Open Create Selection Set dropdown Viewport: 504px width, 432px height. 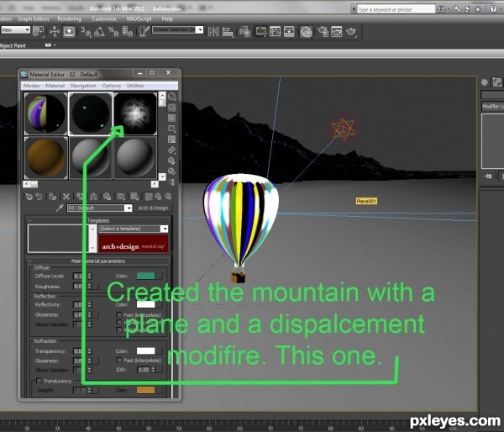[177, 30]
